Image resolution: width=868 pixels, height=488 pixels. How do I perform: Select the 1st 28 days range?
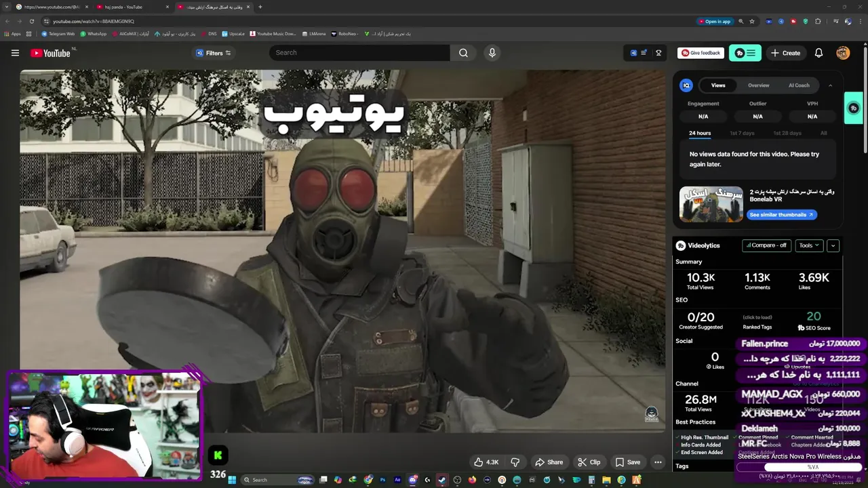(x=787, y=134)
